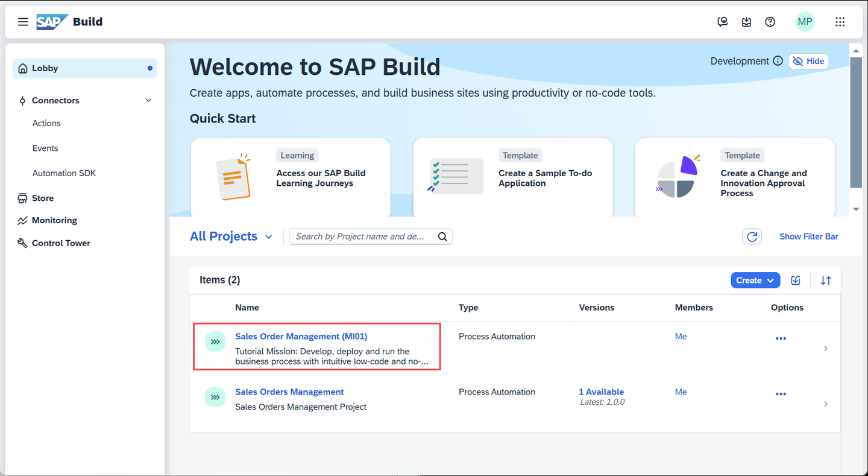Screen dimensions: 868x476
Task: Open the nine-dot app grid icon
Action: (840, 22)
